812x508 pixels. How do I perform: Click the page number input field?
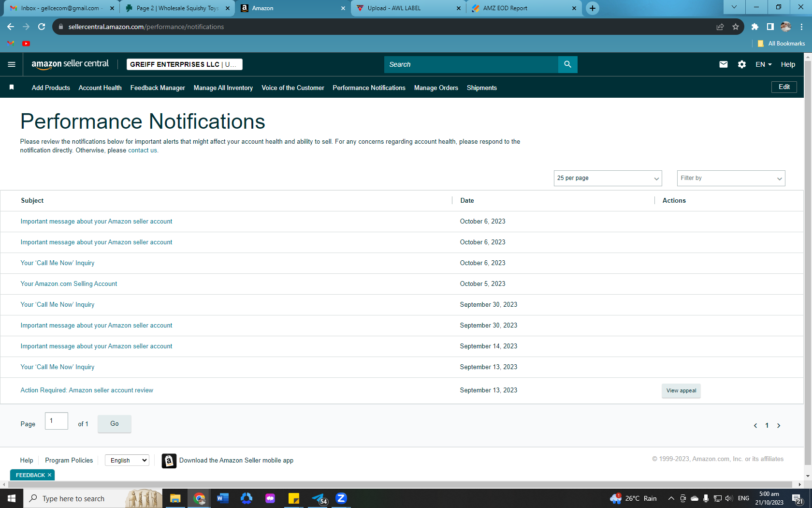click(x=57, y=421)
